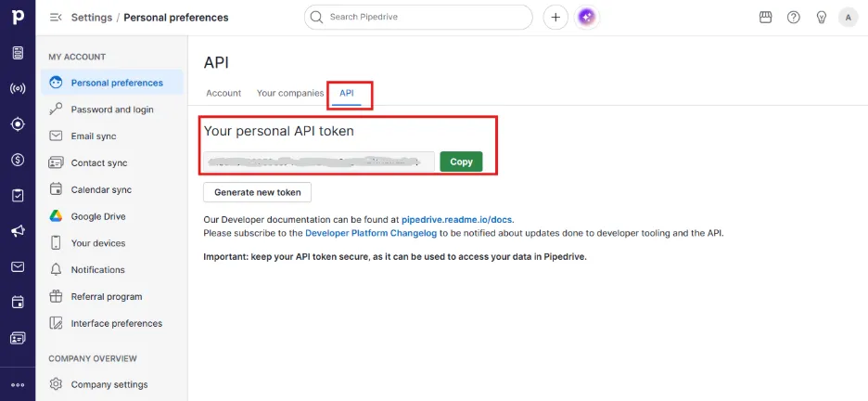Click Settings breadcrumb link

92,17
